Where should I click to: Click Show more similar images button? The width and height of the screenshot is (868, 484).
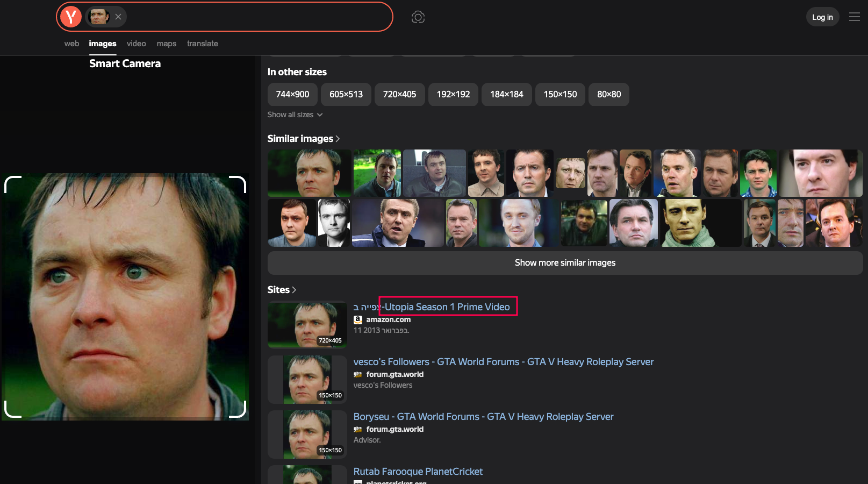[x=565, y=263]
